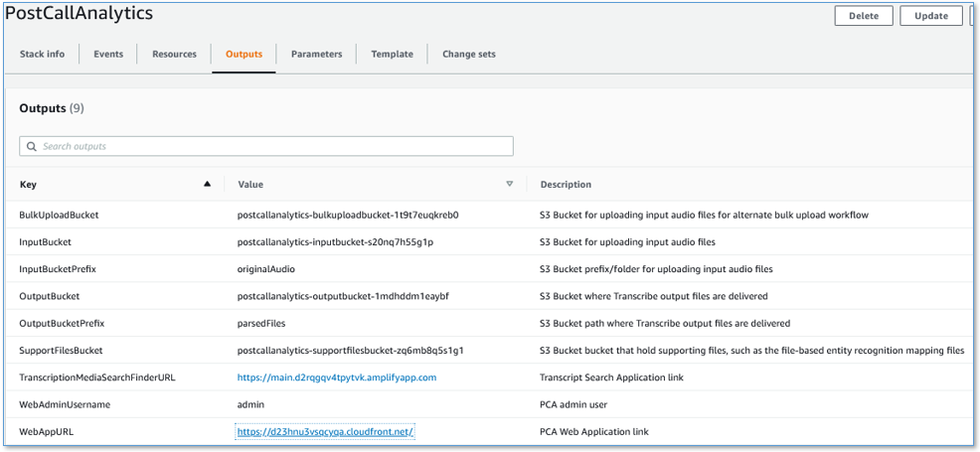Select the OutputBucket key cell
Image resolution: width=980 pixels, height=452 pixels.
[50, 296]
